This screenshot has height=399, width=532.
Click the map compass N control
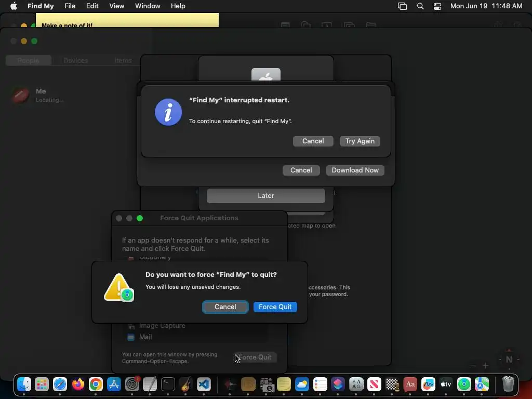click(509, 360)
